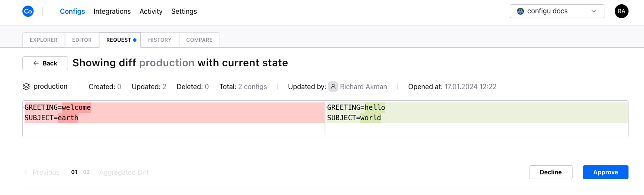Go to the Activity menu item

[151, 12]
